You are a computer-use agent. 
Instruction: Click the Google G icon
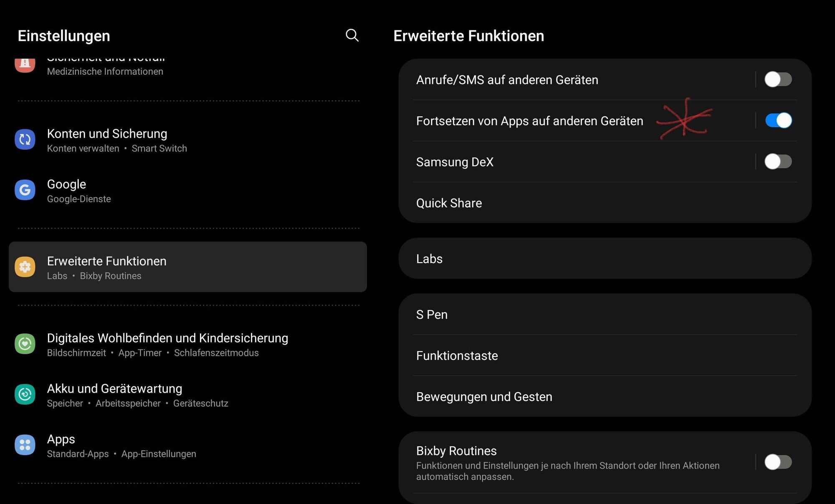click(25, 190)
